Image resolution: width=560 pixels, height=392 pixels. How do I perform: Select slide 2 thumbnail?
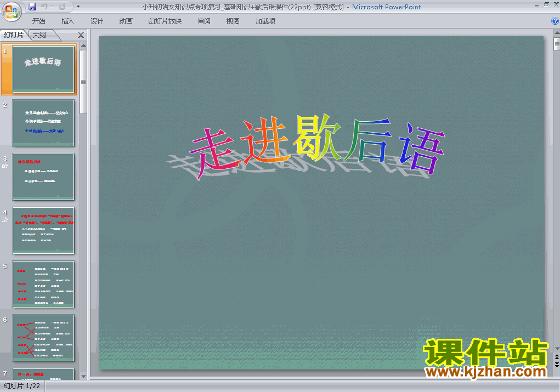coord(43,123)
